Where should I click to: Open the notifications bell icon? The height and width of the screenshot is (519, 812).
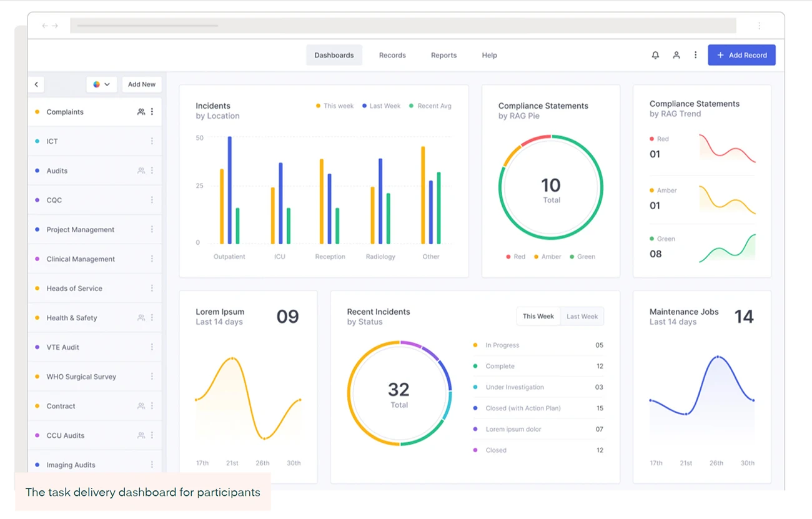(x=655, y=55)
